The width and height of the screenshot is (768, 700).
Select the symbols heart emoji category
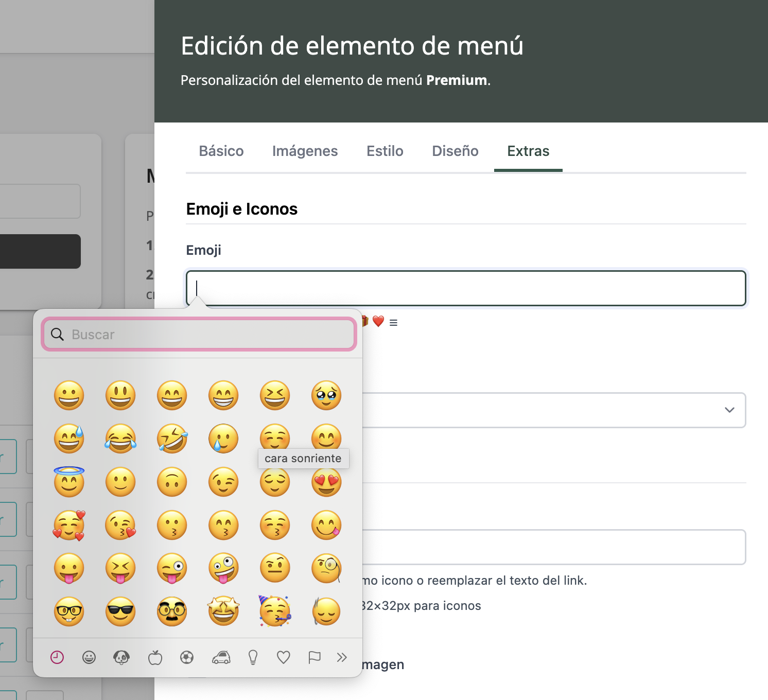[284, 657]
